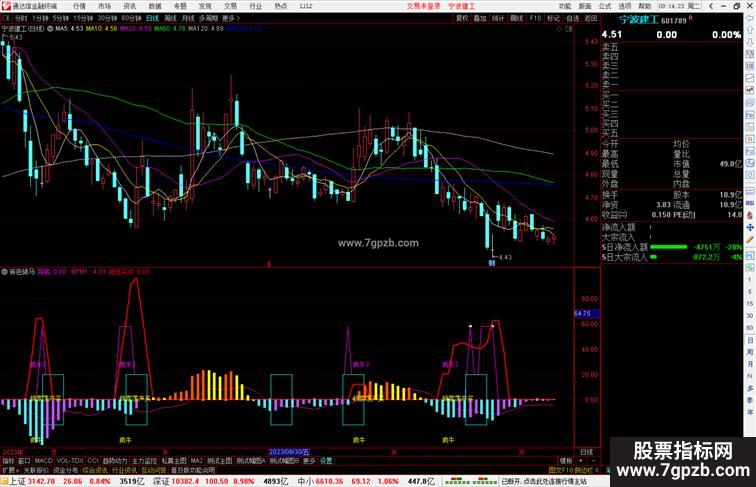Open the 综合资讯 tab
Viewport: 756px width, 487px height.
(x=95, y=470)
